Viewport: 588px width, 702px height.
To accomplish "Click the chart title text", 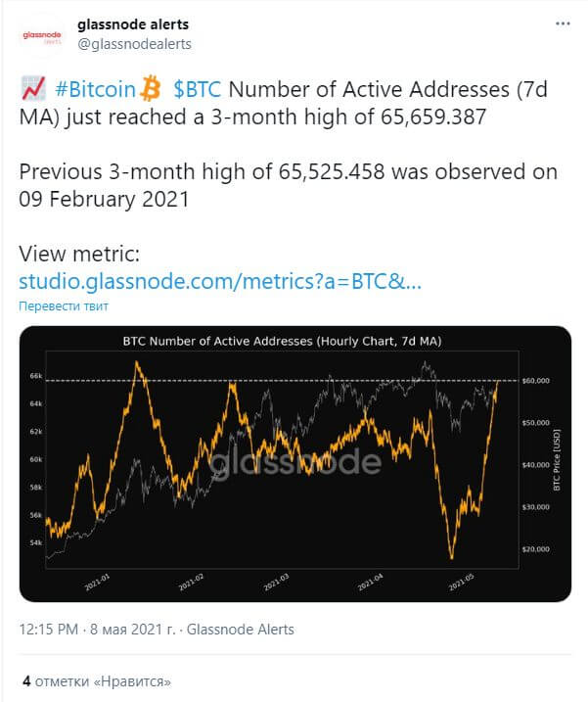I will pos(282,341).
